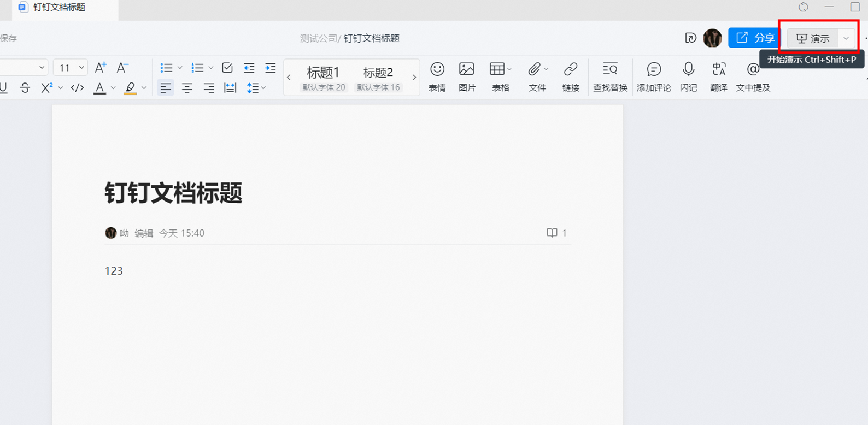Click 测试公司 in the breadcrumb
This screenshot has width=868, height=425.
coord(319,38)
